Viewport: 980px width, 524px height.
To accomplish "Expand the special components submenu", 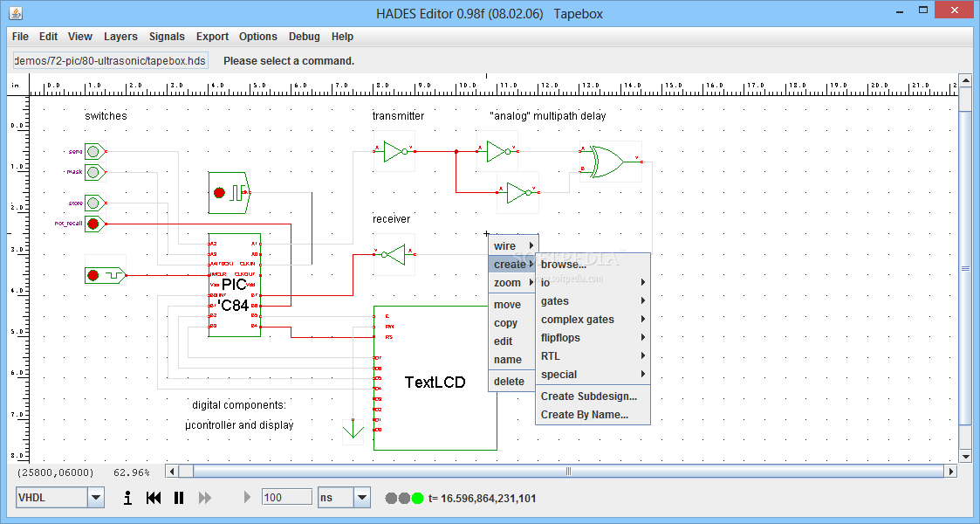I will point(593,375).
